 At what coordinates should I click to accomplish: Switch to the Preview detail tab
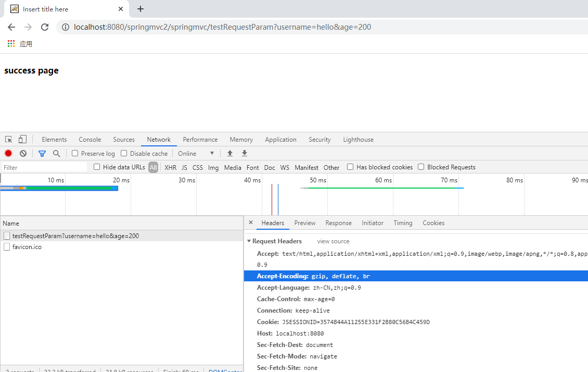click(305, 222)
